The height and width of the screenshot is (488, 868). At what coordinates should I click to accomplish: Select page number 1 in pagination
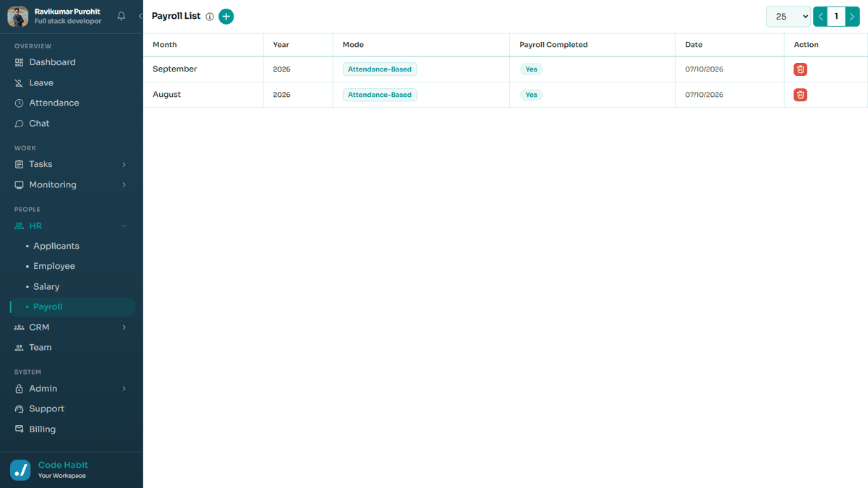click(836, 16)
